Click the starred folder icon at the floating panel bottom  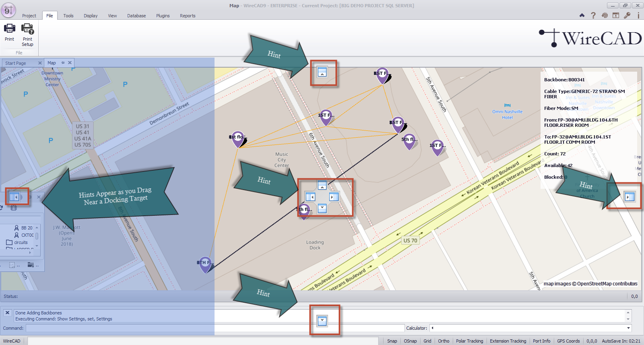[x=31, y=265]
